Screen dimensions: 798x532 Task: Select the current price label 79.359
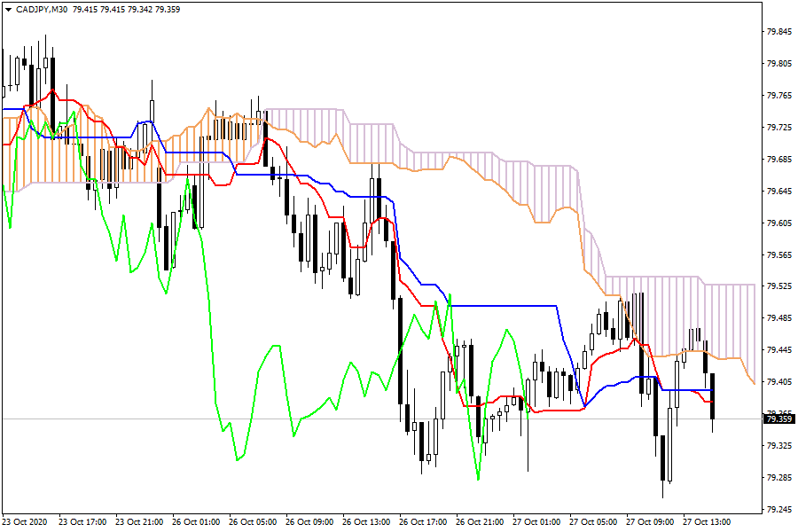(779, 420)
